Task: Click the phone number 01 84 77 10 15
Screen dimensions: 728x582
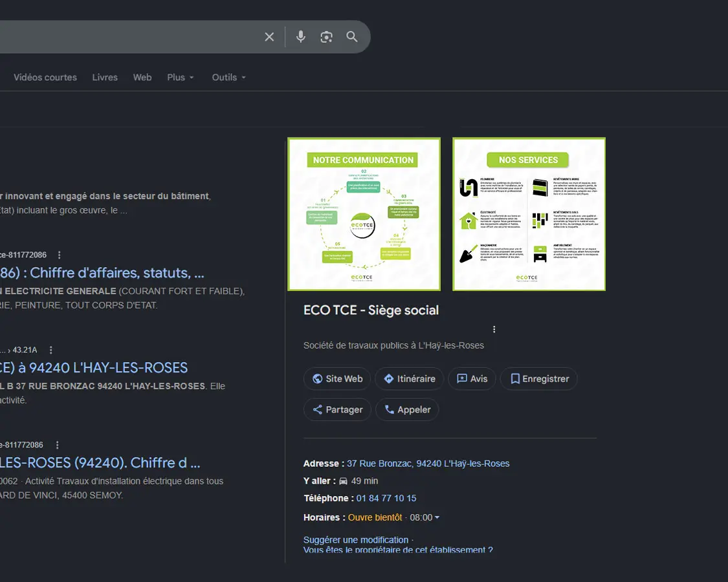Action: point(386,498)
